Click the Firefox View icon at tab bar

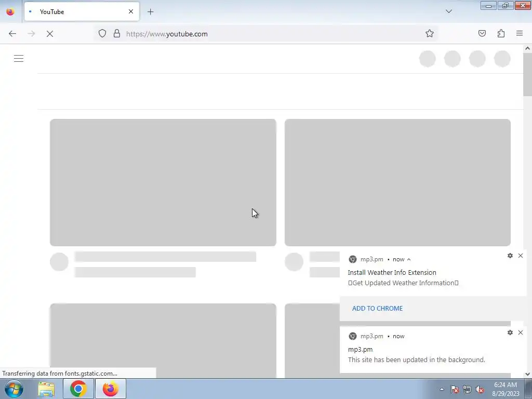tap(10, 11)
